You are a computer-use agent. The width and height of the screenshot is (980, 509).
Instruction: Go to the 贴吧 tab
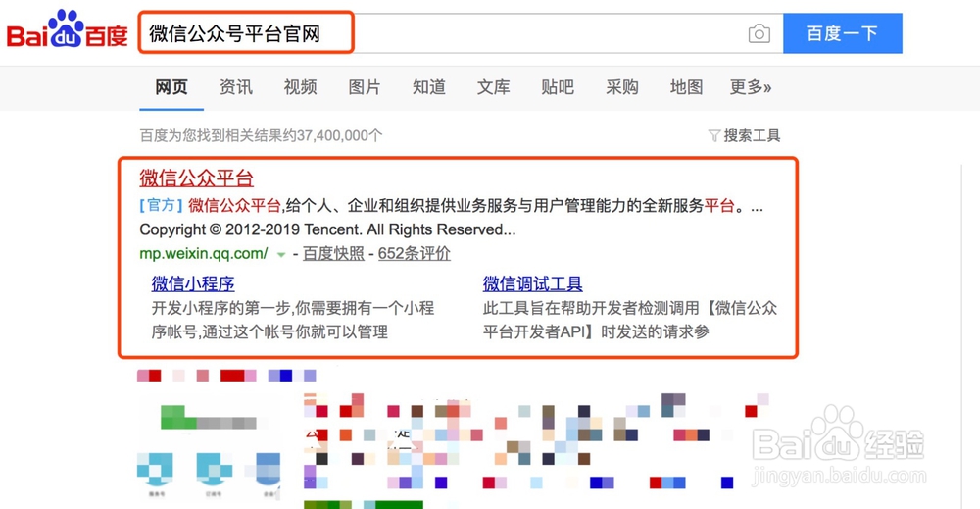point(558,87)
